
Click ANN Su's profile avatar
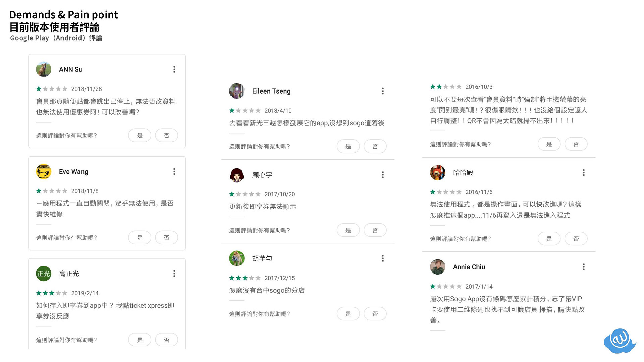point(44,69)
